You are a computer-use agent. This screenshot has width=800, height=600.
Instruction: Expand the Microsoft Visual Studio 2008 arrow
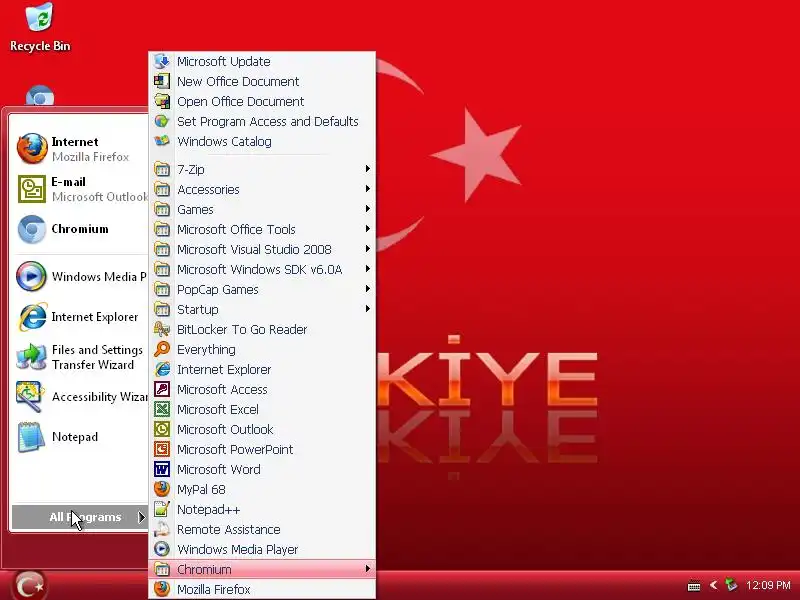(367, 248)
